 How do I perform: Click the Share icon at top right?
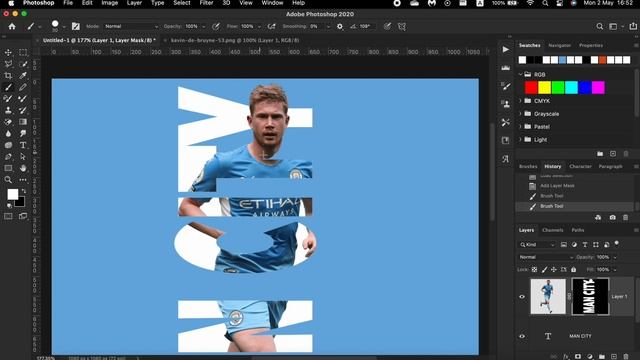point(633,26)
